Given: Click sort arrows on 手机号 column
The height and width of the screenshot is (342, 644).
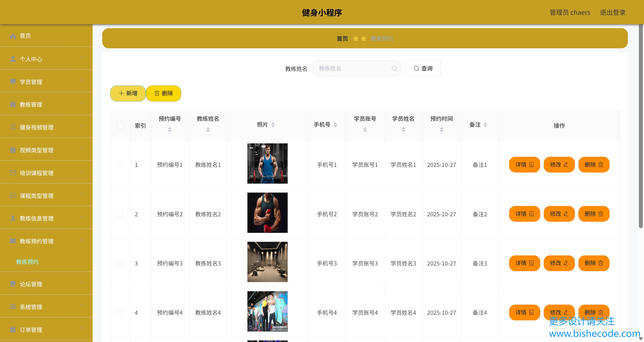Looking at the screenshot, I should click(335, 125).
